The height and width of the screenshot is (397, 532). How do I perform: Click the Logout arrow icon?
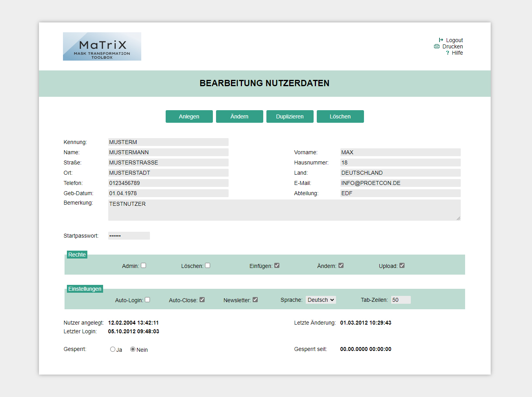pos(441,40)
